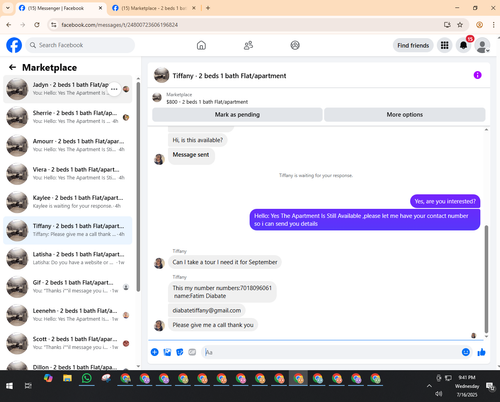Open the Groups icon in top navigation
The height and width of the screenshot is (402, 500).
tap(295, 45)
